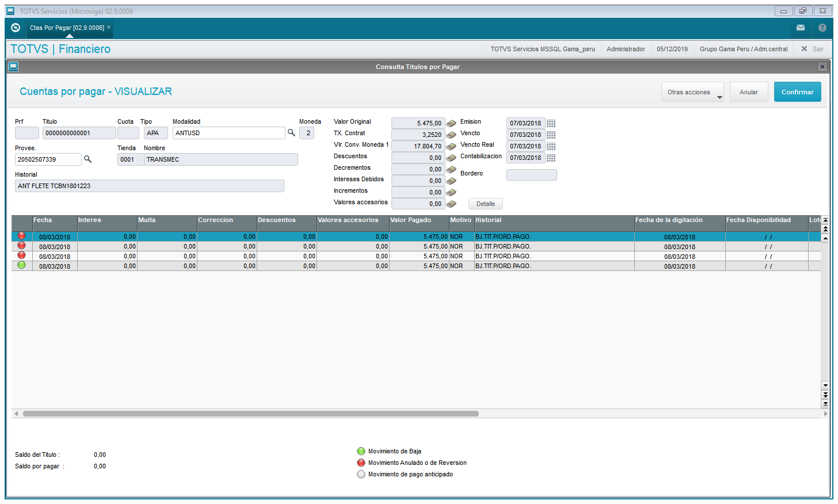
Task: Click the horizontal scrollbar thumb of the grid
Action: (x=251, y=414)
